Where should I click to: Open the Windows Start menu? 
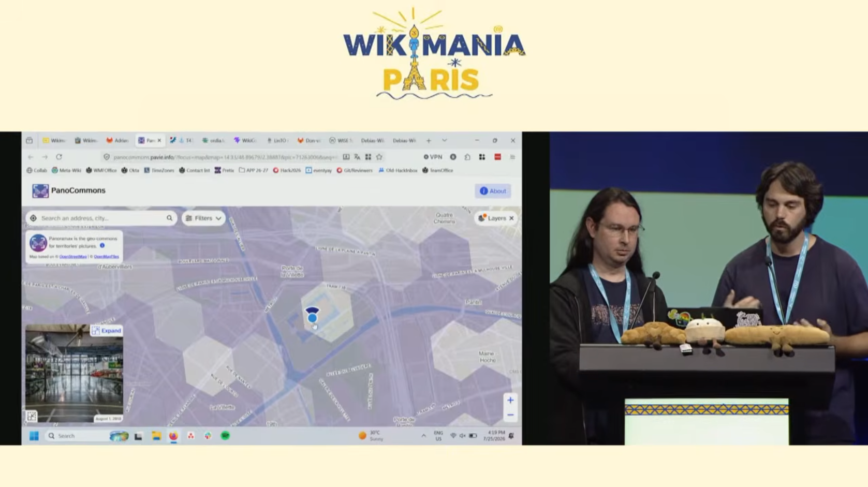click(34, 436)
